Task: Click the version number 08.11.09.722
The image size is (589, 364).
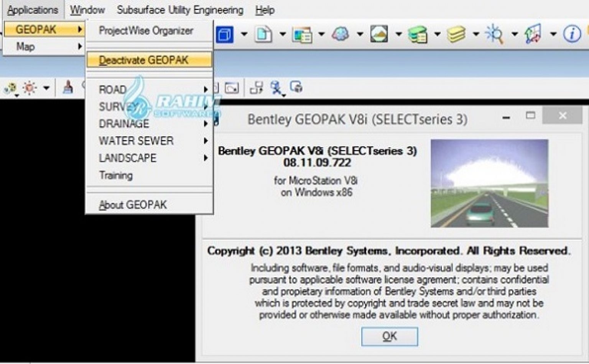Action: point(317,163)
